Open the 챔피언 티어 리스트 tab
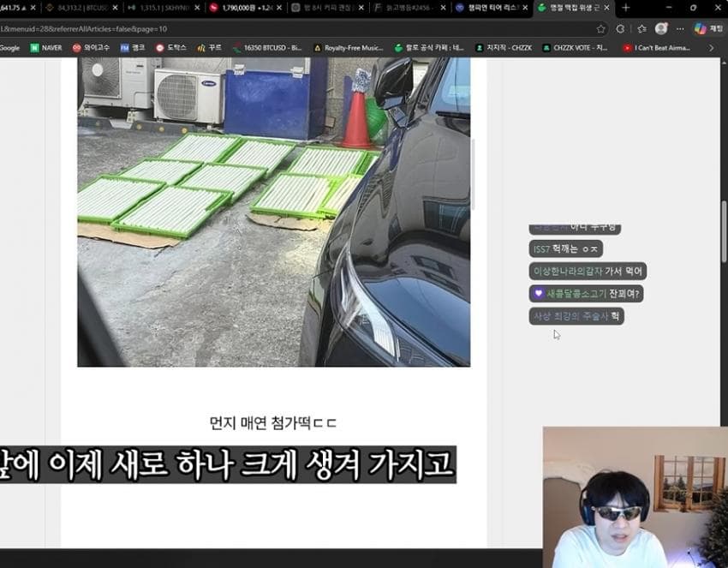This screenshot has width=728, height=568. (x=490, y=8)
